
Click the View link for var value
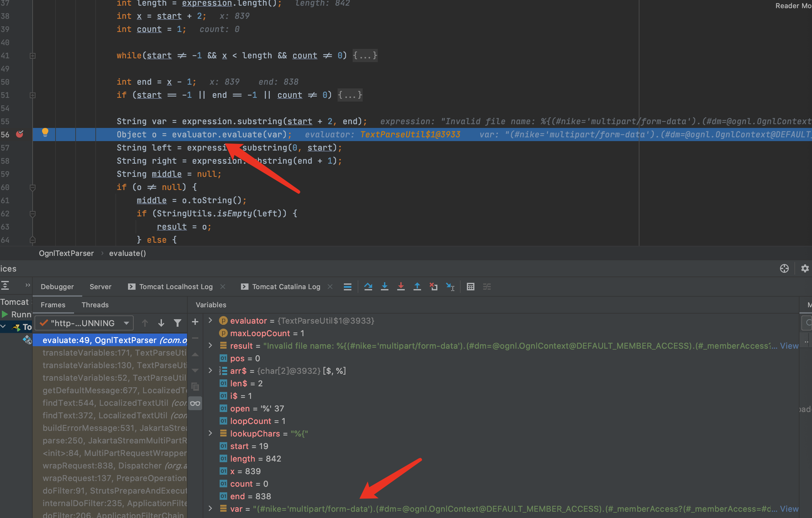pos(789,509)
